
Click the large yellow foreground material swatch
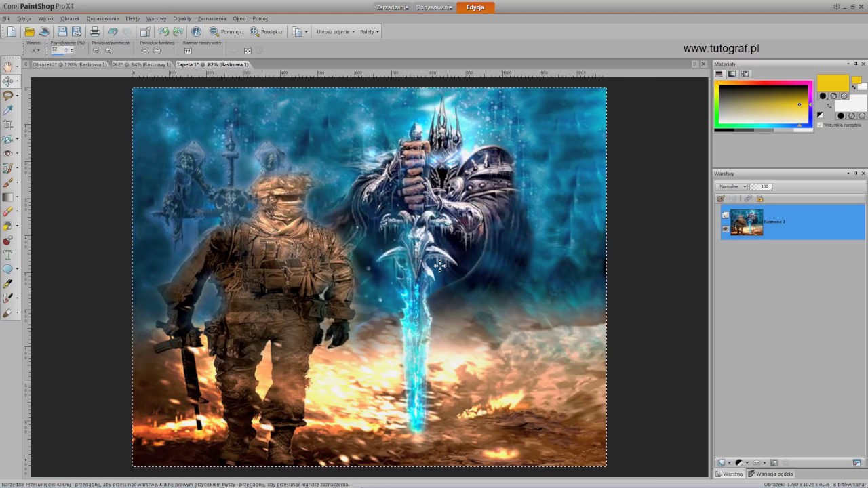pyautogui.click(x=833, y=83)
